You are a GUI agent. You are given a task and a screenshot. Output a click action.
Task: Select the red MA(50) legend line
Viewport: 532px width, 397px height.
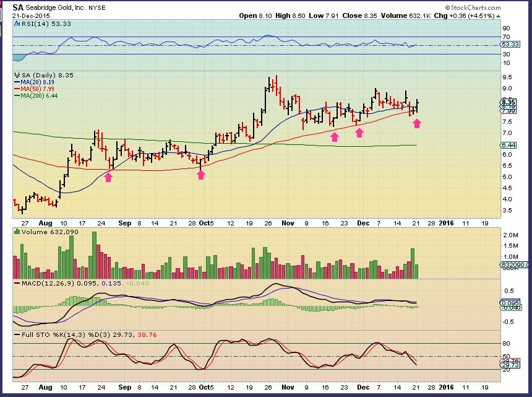click(17, 89)
